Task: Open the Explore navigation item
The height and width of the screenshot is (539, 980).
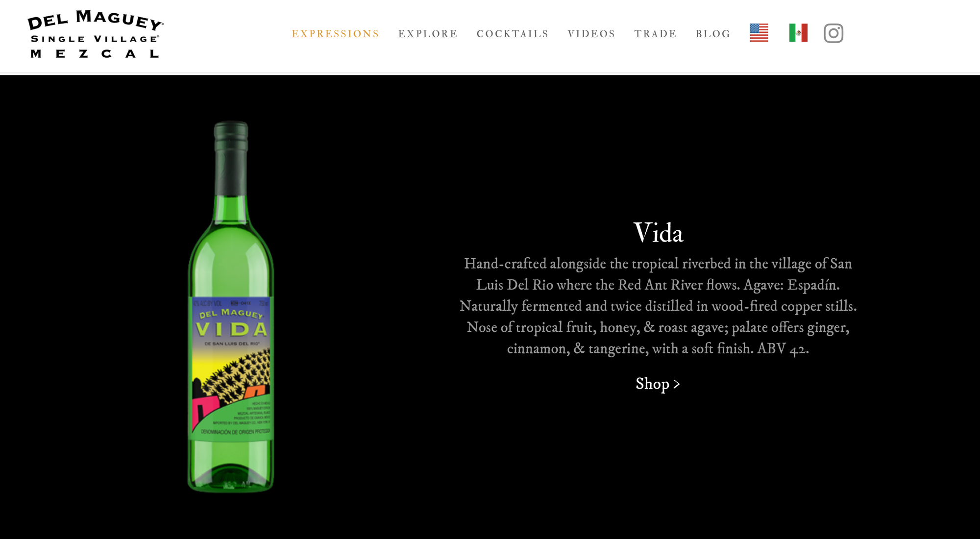Action: (428, 34)
